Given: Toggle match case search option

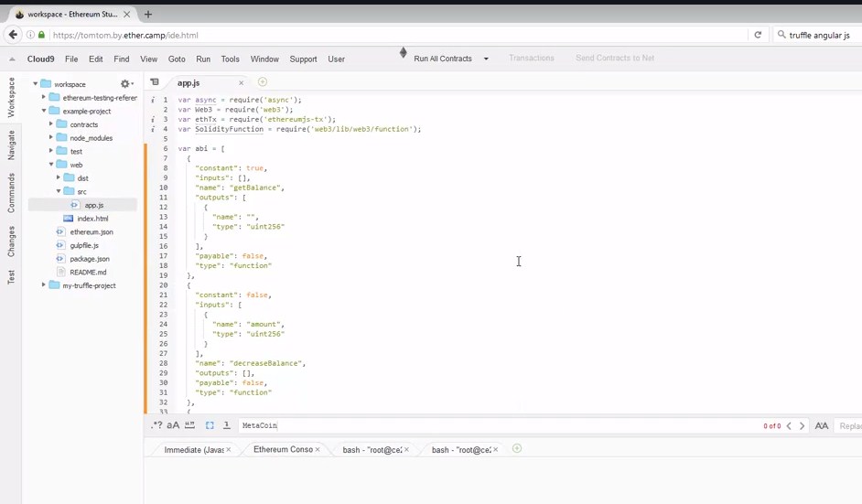Looking at the screenshot, I should point(173,425).
